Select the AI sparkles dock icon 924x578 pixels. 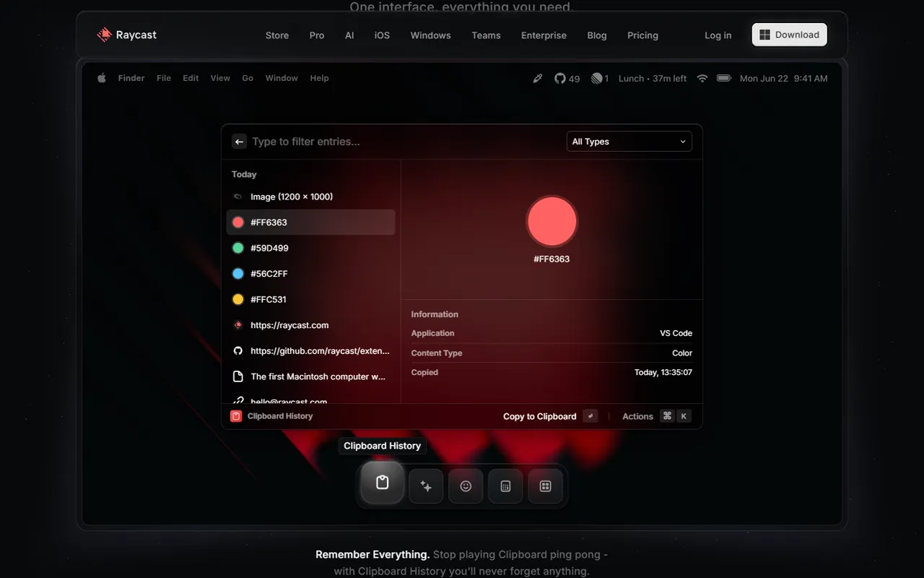(x=426, y=486)
